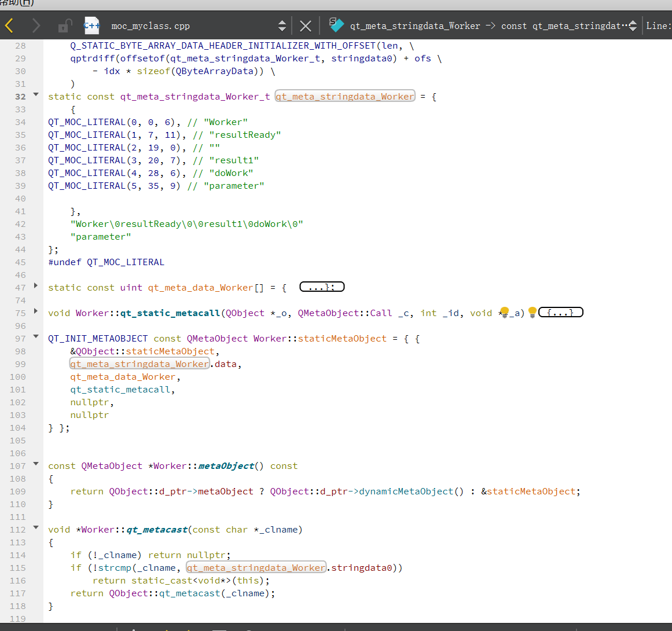Click qt_meta_data_Worker[] declaration on line 47
Image resolution: width=672 pixels, height=631 pixels.
click(x=205, y=288)
